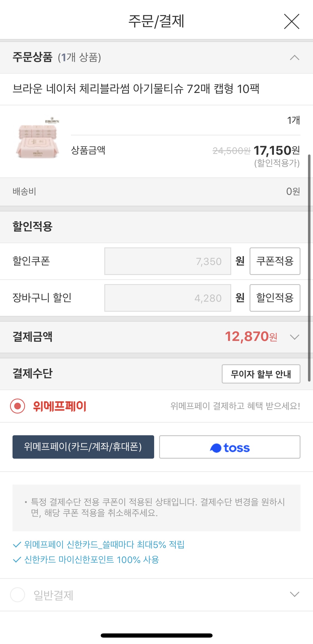
Task: Collapse the 주문상품 section chevron
Action: click(294, 58)
